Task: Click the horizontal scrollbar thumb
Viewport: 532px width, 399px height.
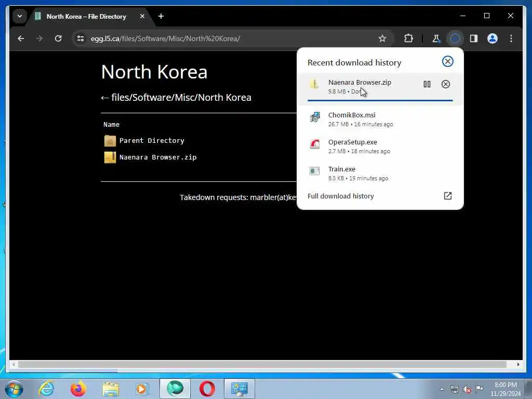Action: 262,364
